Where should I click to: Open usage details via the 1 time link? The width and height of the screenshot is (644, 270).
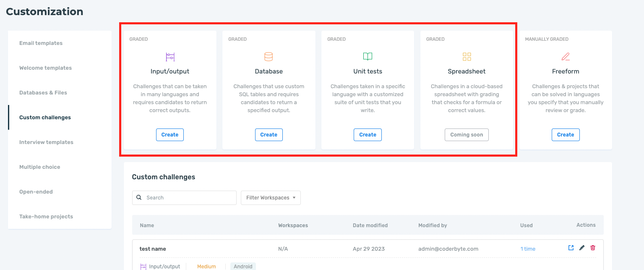[528, 249]
